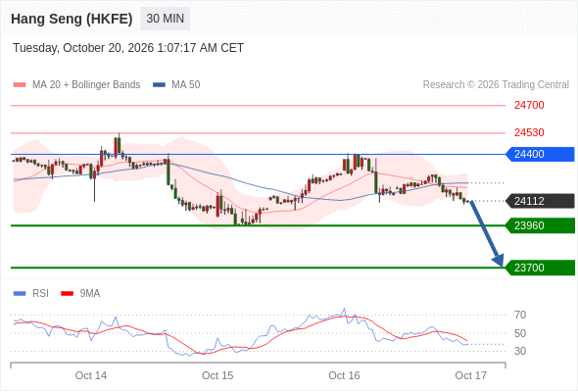Viewport: 578px width, 392px height.
Task: Click the 24700 resistance level label
Action: point(529,106)
